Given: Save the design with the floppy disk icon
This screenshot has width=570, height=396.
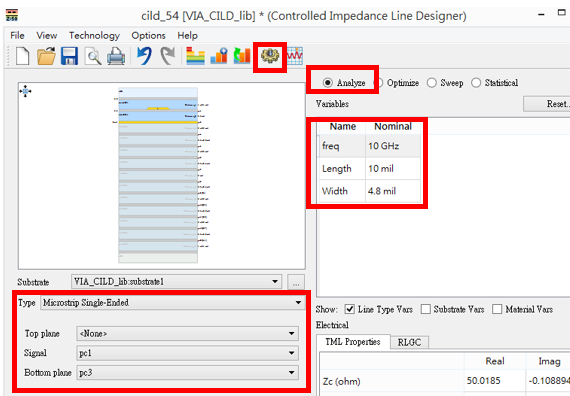Looking at the screenshot, I should click(69, 56).
